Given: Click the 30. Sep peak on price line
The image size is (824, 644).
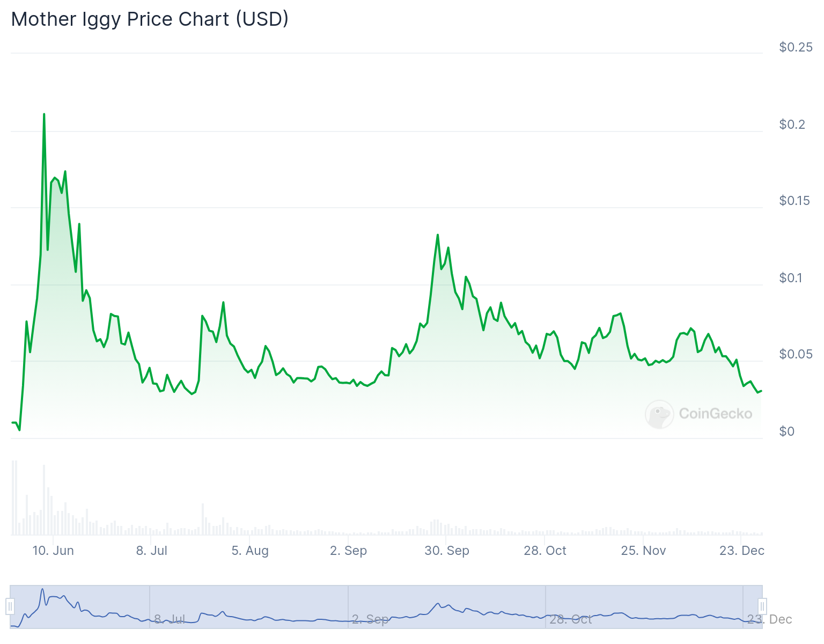Looking at the screenshot, I should coord(438,235).
